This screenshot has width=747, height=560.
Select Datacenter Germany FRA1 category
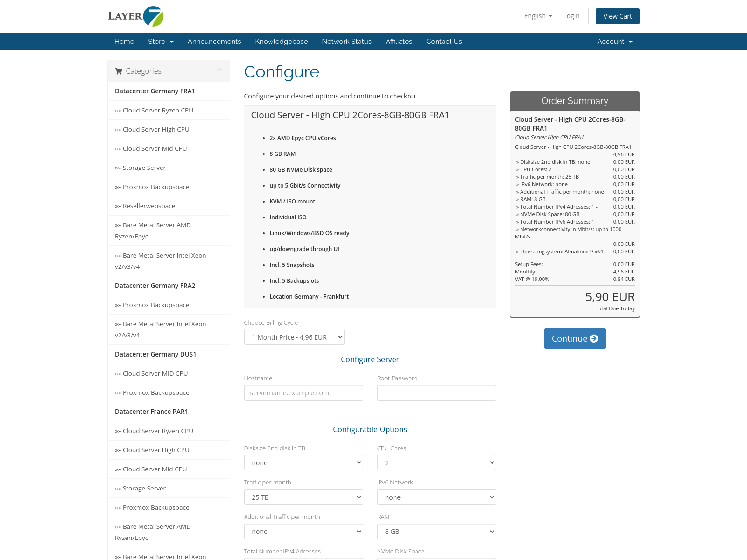pyautogui.click(x=169, y=91)
